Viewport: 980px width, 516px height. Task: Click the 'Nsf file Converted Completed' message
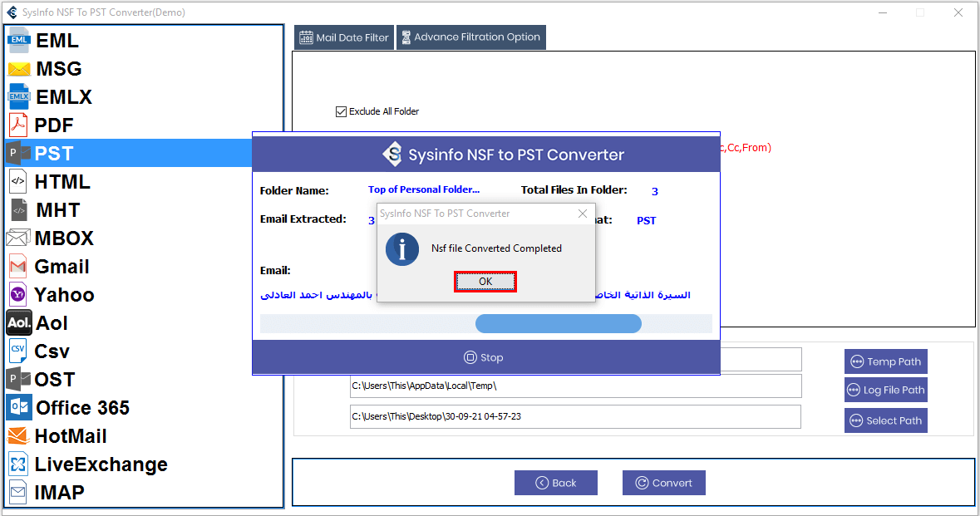coord(496,248)
